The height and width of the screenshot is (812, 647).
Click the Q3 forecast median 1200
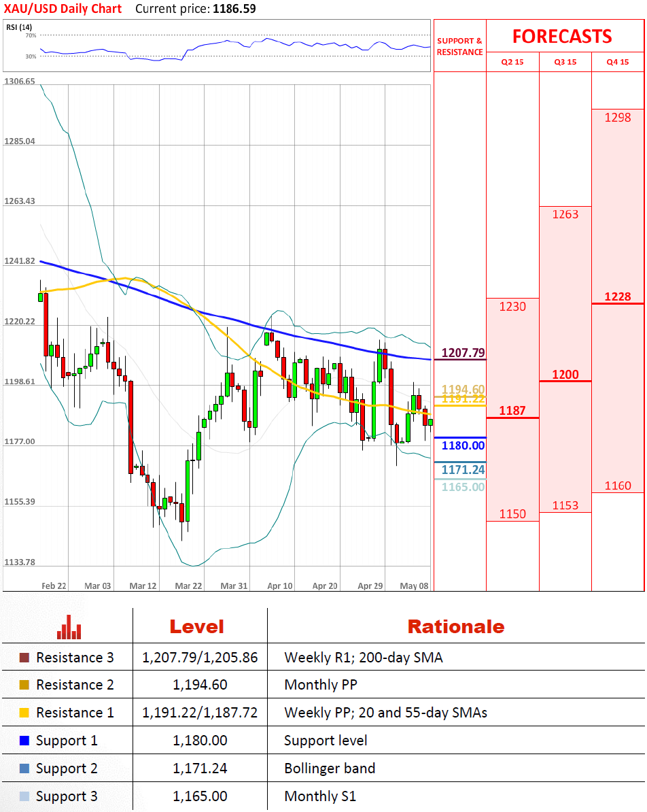pyautogui.click(x=565, y=375)
